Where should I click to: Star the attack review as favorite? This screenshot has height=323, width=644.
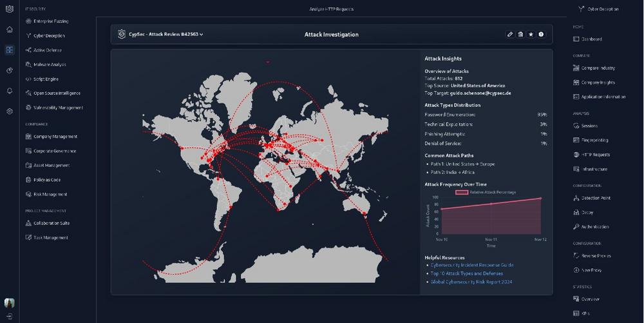531,34
